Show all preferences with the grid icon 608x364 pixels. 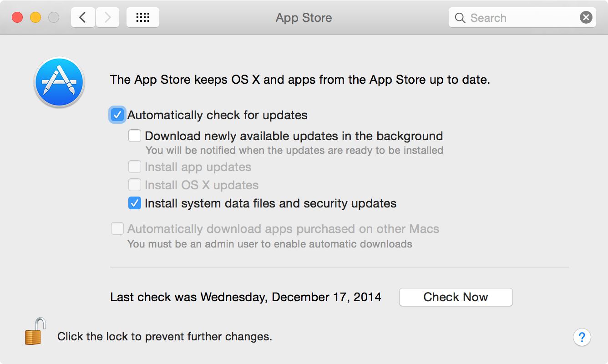click(143, 18)
